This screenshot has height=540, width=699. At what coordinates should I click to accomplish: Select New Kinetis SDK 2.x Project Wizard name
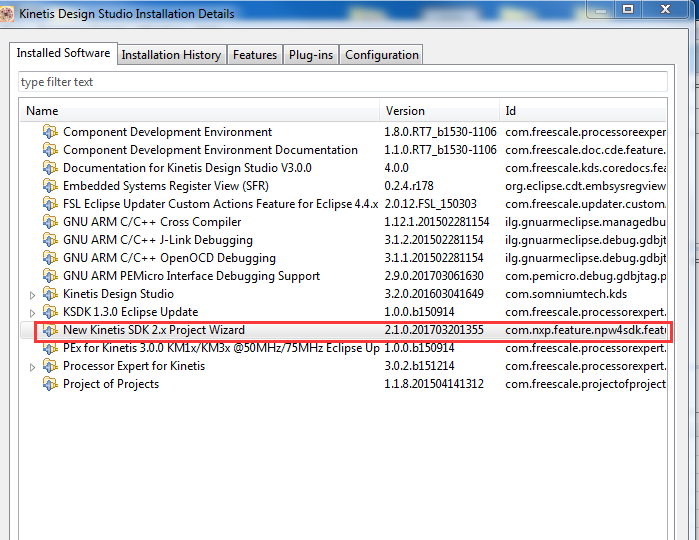coord(154,330)
